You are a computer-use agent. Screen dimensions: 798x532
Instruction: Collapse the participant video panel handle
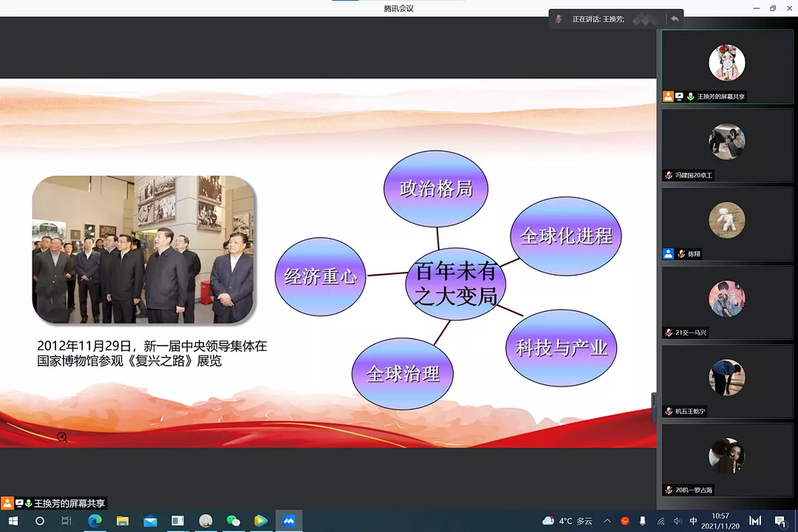653,406
